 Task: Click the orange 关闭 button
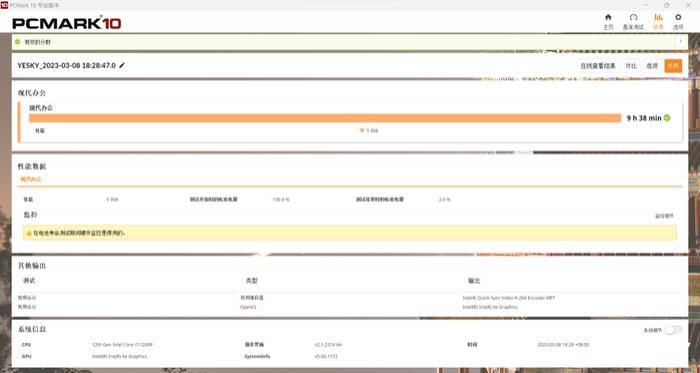pyautogui.click(x=673, y=66)
